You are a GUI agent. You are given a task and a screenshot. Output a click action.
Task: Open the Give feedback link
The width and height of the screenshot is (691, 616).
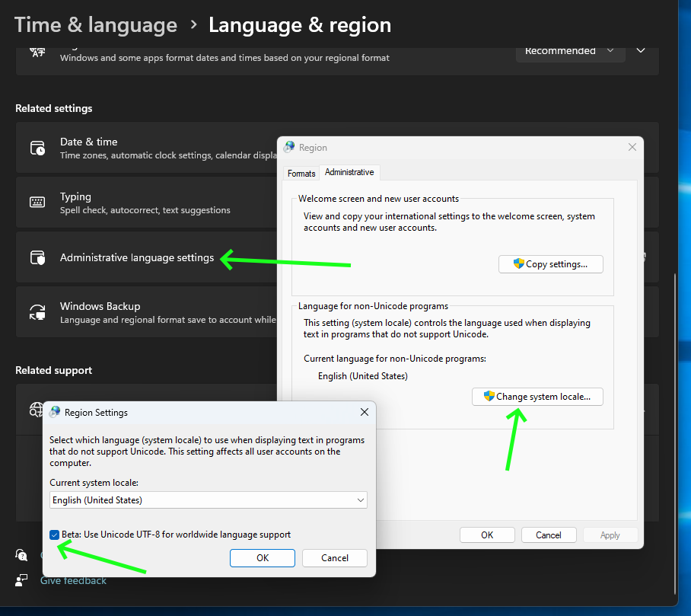73,580
